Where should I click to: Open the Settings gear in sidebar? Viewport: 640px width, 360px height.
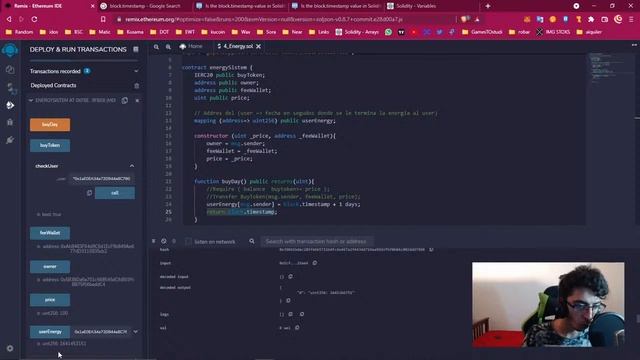pos(10,348)
